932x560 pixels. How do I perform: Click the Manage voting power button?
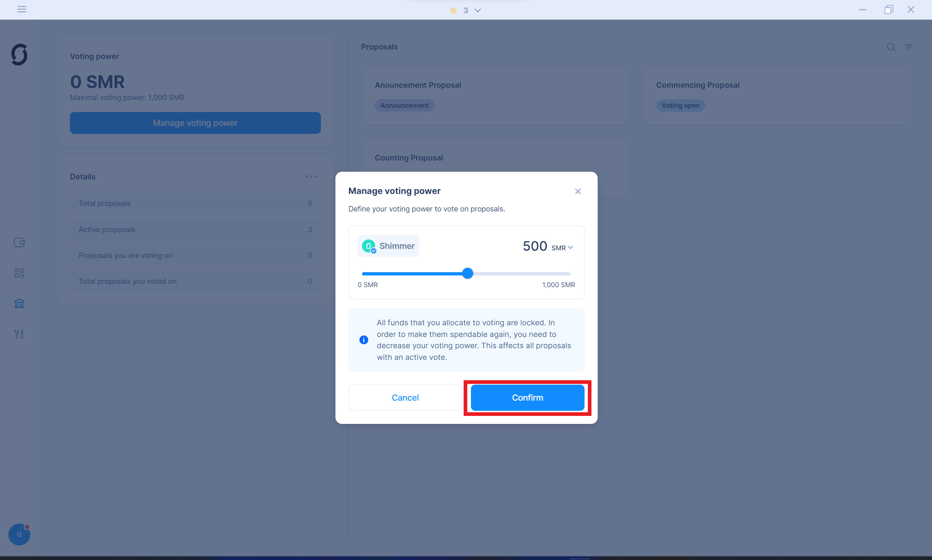click(x=195, y=122)
